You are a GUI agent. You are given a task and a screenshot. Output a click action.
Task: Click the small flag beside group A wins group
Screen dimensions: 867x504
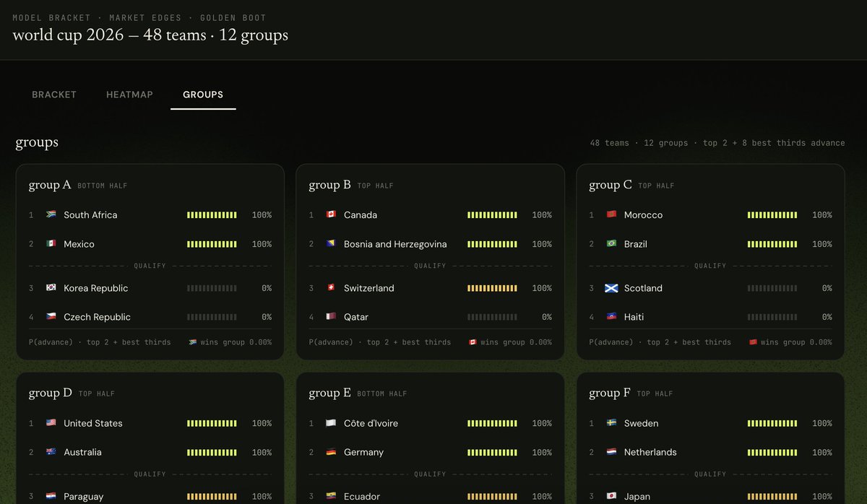193,342
